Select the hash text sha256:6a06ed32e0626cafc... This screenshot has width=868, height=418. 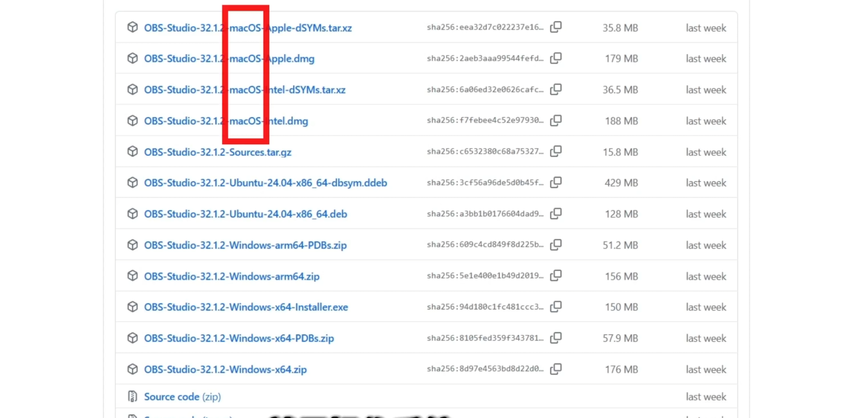pos(485,90)
